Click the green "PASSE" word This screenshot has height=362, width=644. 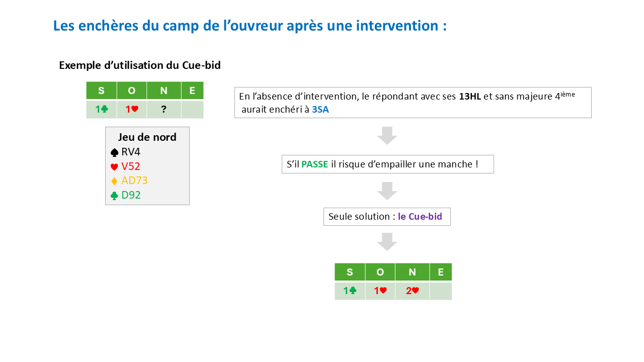pyautogui.click(x=315, y=164)
